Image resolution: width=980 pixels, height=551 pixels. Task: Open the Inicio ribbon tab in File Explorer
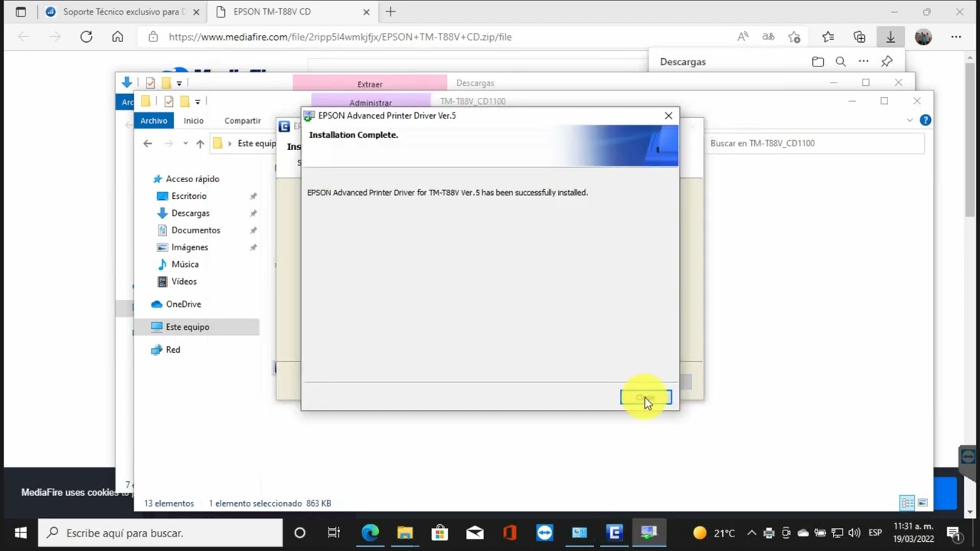click(x=194, y=121)
